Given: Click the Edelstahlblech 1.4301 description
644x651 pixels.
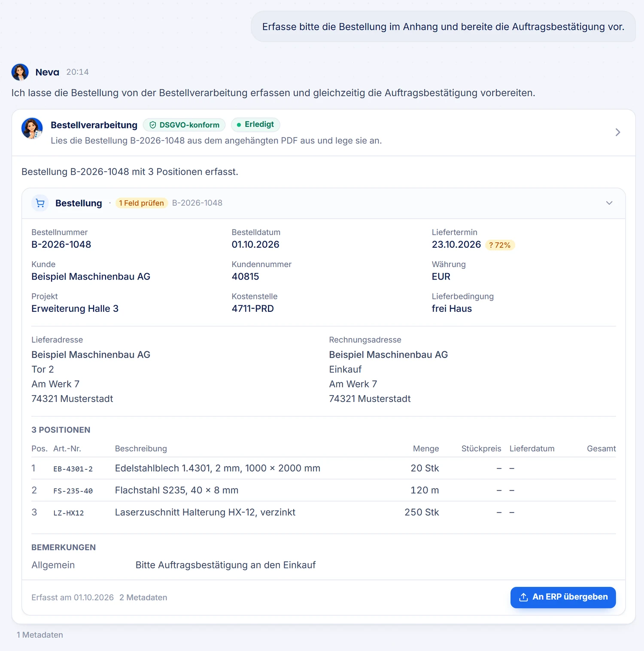Looking at the screenshot, I should (218, 468).
